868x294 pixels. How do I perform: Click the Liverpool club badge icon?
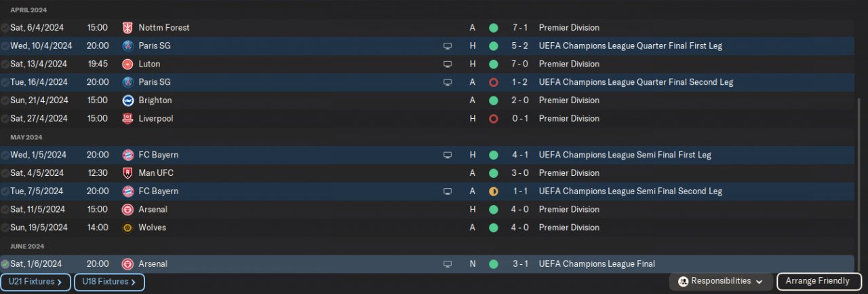click(127, 119)
